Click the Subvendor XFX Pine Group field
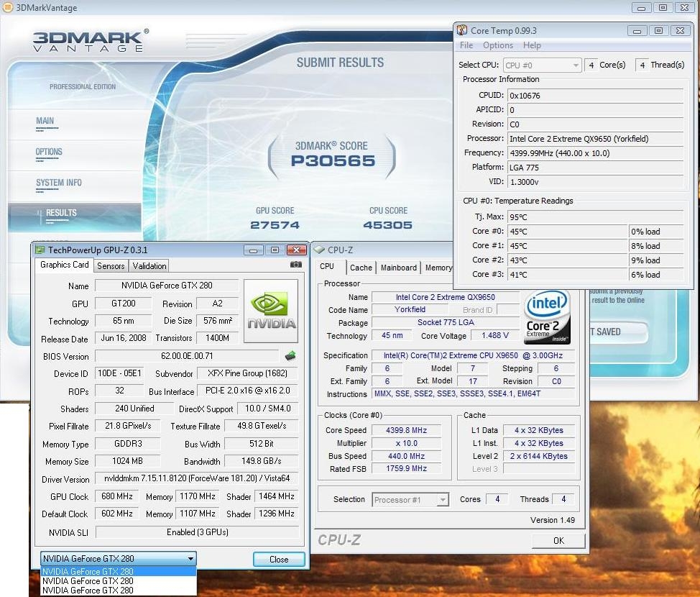 pyautogui.click(x=247, y=373)
